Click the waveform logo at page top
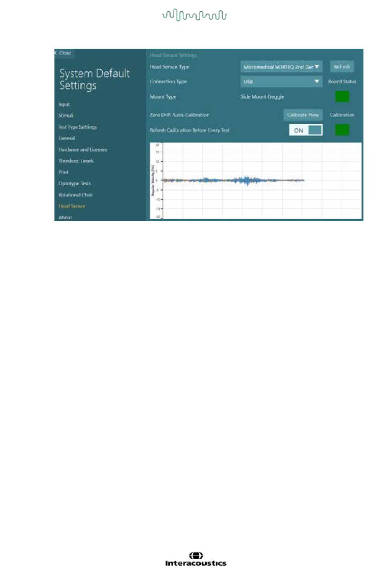Image resolution: width=392 pixels, height=569 pixels. click(194, 15)
